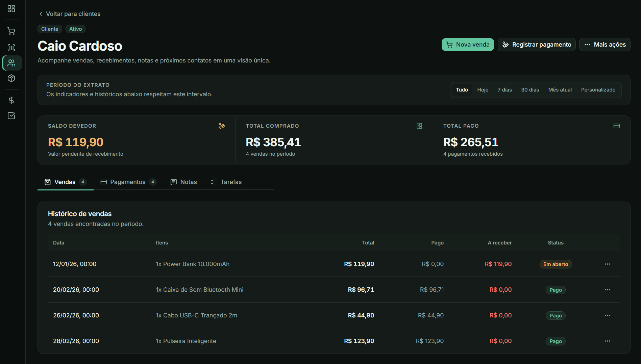The image size is (641, 364).
Task: Open the Notas tab
Action: (x=184, y=182)
